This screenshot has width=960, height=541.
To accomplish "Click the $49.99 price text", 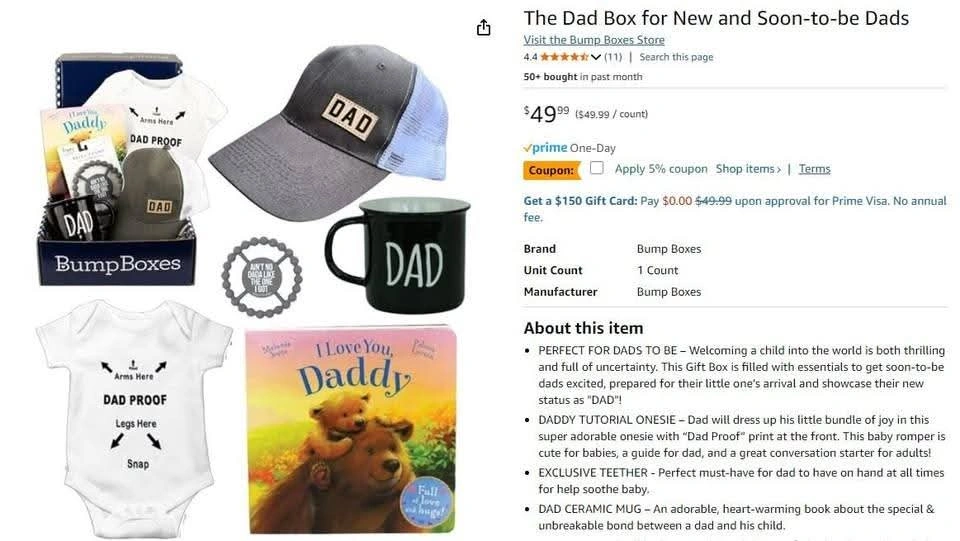I will click(546, 113).
